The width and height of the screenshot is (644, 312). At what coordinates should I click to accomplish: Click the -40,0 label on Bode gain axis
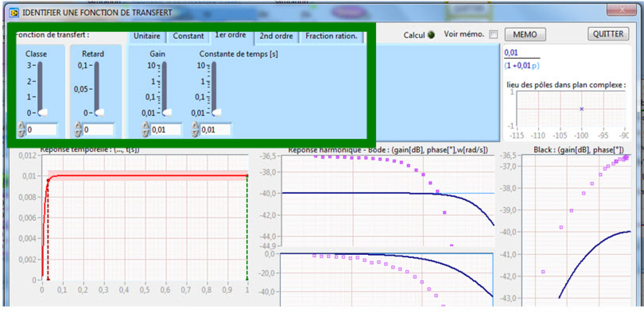pyautogui.click(x=268, y=194)
